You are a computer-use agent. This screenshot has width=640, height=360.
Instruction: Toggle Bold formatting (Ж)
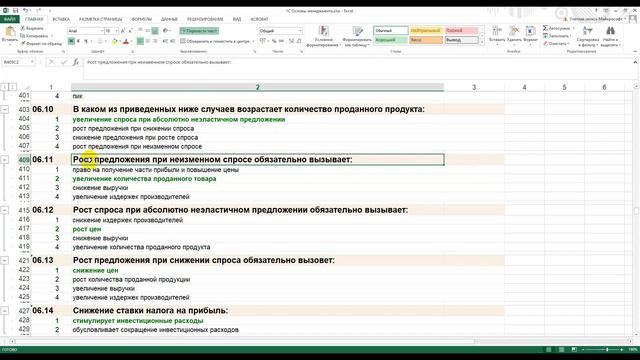tap(71, 41)
